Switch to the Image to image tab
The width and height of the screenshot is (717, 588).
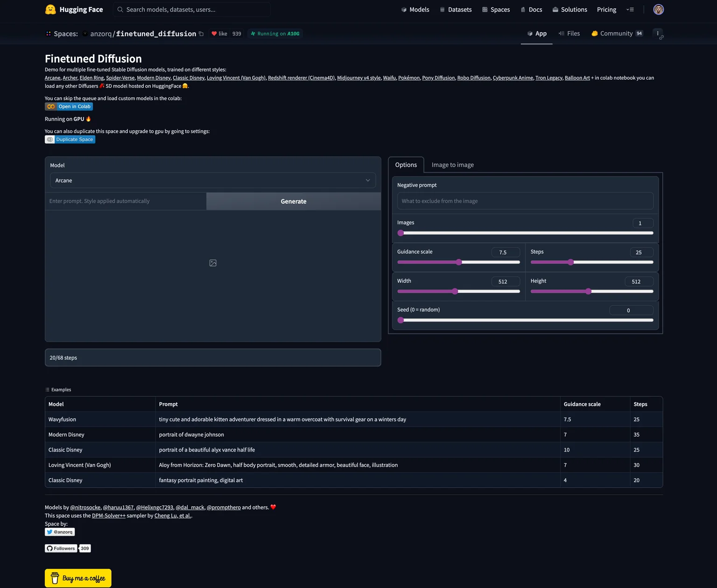point(453,165)
